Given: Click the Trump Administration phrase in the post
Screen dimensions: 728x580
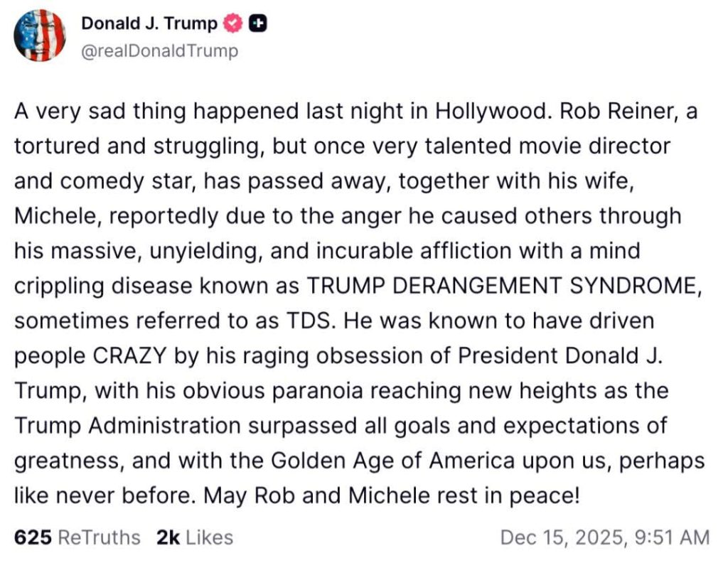Looking at the screenshot, I should point(127,425).
